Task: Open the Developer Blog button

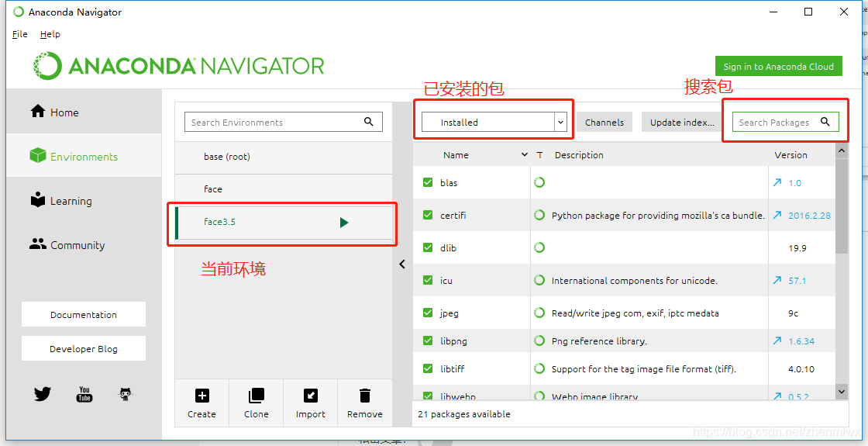Action: [84, 348]
